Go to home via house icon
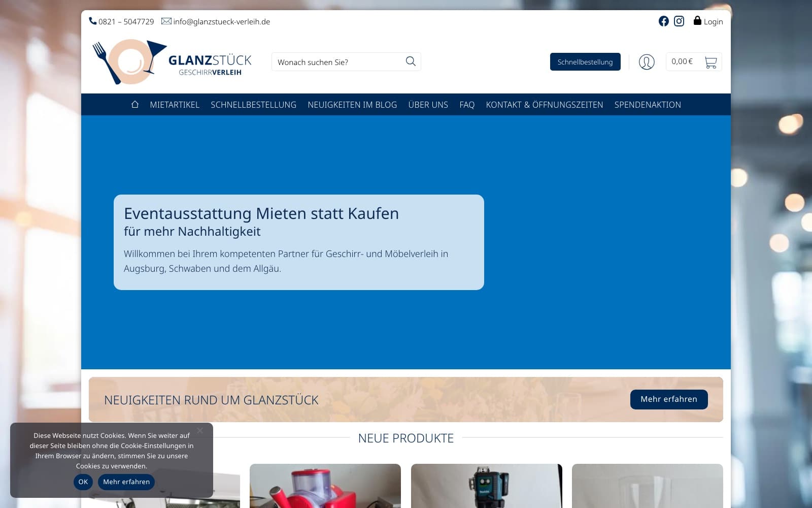The height and width of the screenshot is (508, 812). [x=135, y=104]
